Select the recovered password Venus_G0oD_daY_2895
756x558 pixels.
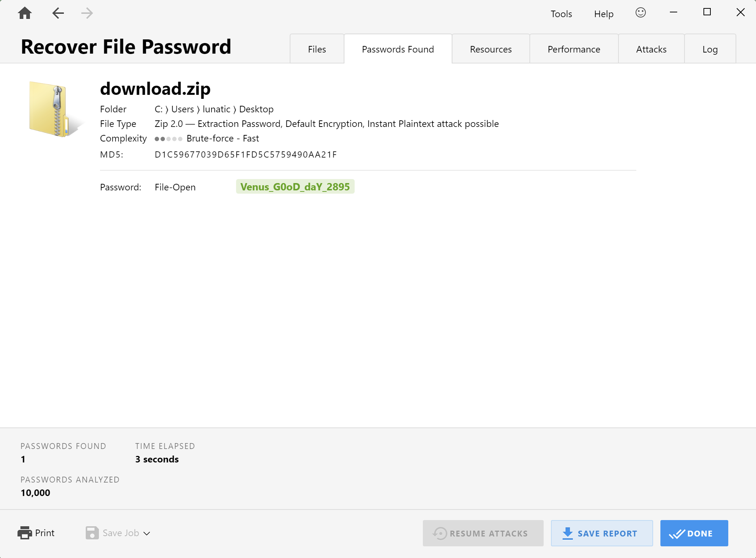coord(295,187)
